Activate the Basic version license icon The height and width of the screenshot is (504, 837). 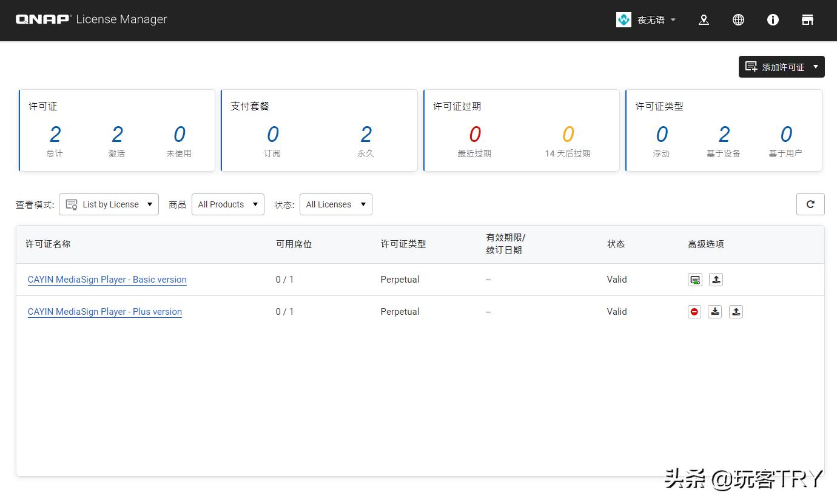pos(695,280)
